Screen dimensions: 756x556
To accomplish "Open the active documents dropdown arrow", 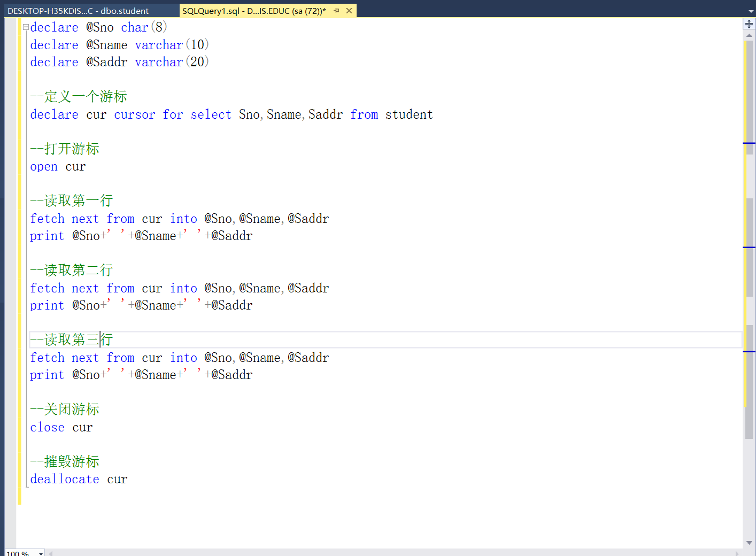I will (x=751, y=11).
